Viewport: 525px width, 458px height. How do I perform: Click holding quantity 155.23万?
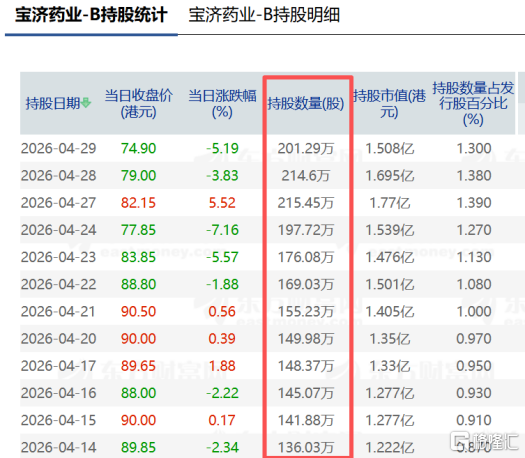point(306,311)
